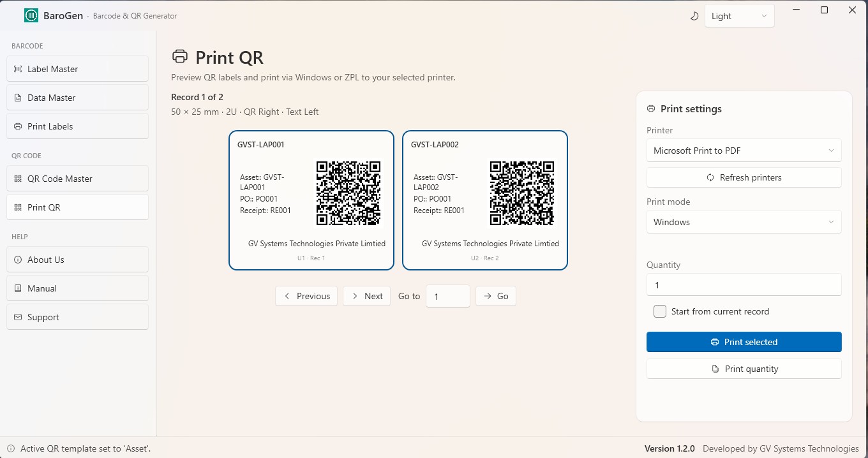Click the Previous chevron icon

[x=287, y=296]
